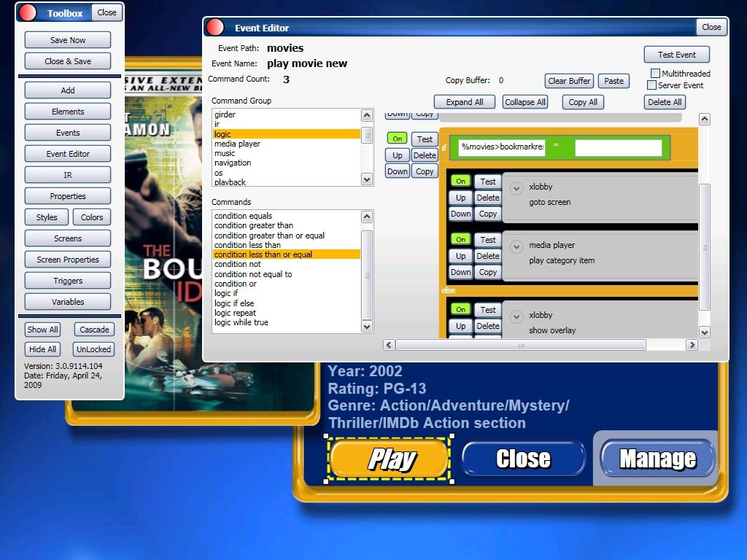
Task: Delete the media player play category item command
Action: pyautogui.click(x=488, y=256)
